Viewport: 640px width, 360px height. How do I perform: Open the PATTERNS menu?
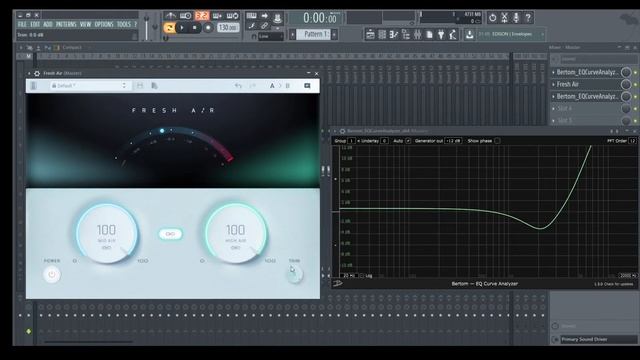[66, 24]
